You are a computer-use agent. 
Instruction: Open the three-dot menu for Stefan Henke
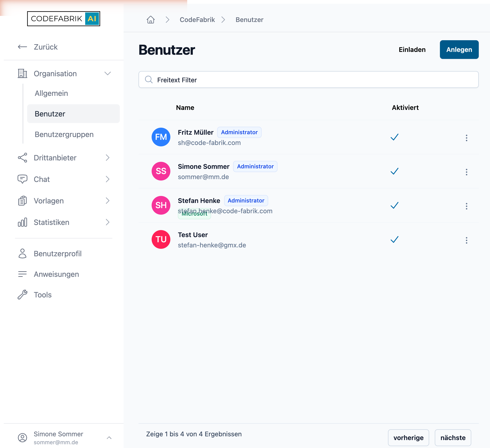coord(466,206)
